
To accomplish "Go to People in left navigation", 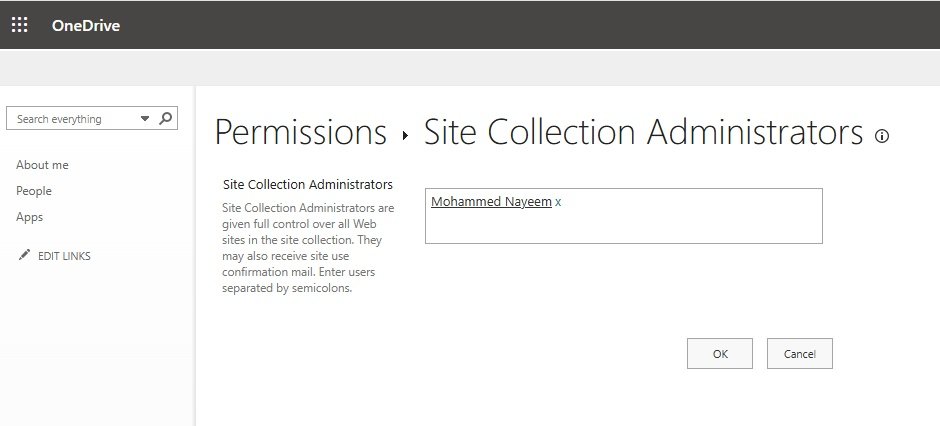I will tap(34, 191).
